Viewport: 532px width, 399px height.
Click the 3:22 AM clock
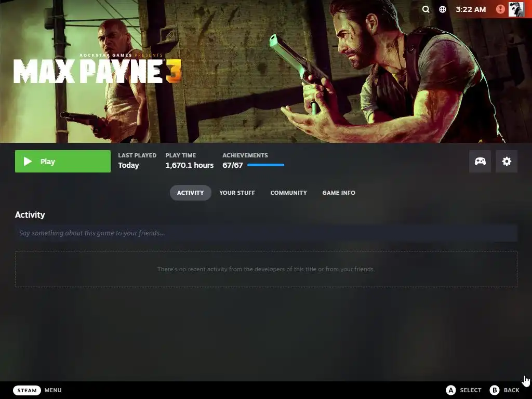[471, 9]
